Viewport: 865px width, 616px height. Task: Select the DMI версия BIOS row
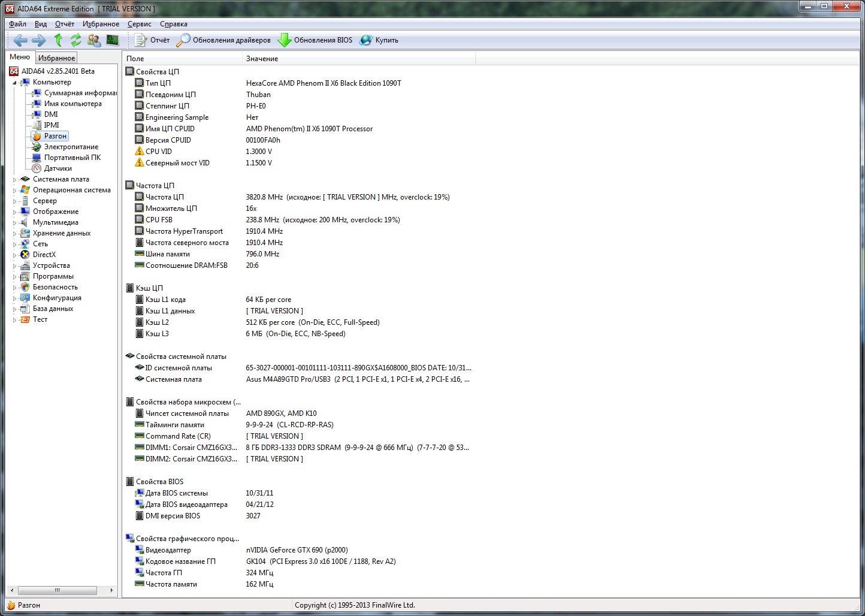[x=300, y=516]
